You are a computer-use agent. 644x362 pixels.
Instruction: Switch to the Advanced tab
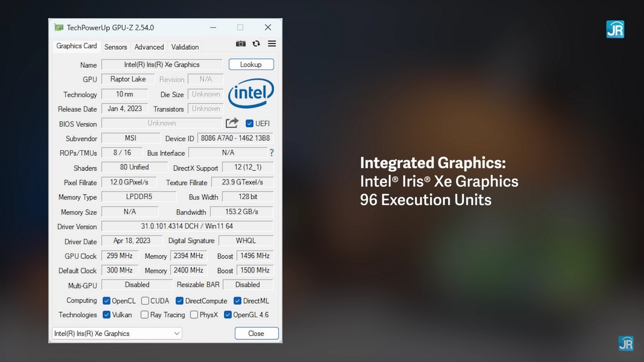point(149,47)
